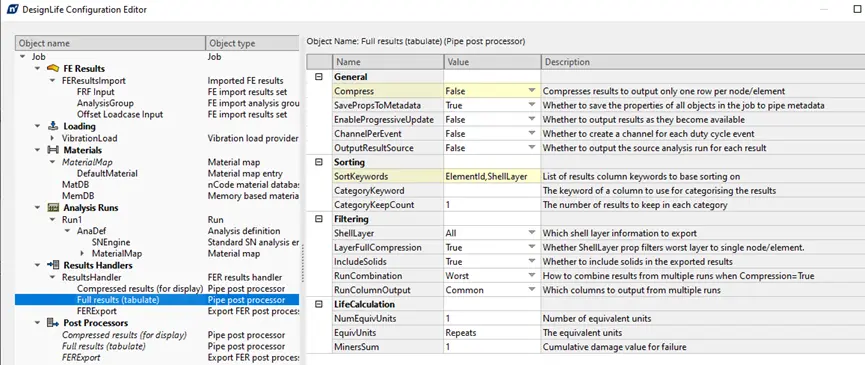Screen dimensions: 865x365
Task: Select MemDB in the tree
Action: (78, 196)
